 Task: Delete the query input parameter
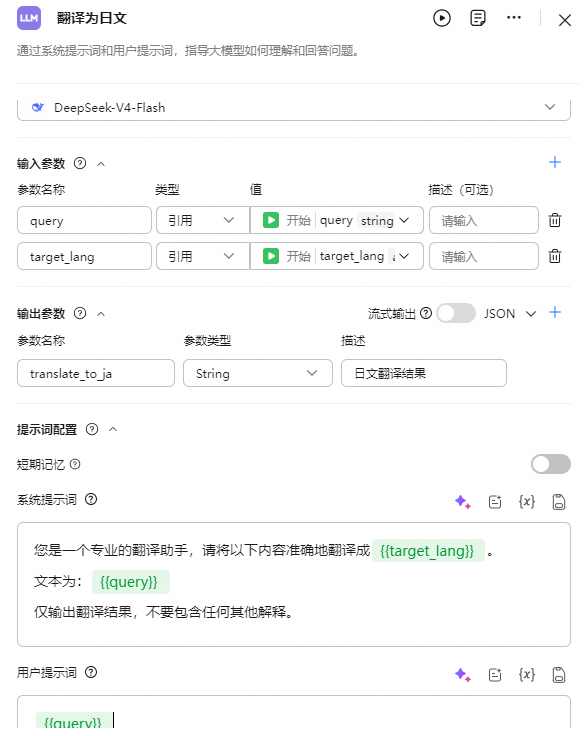coord(555,220)
